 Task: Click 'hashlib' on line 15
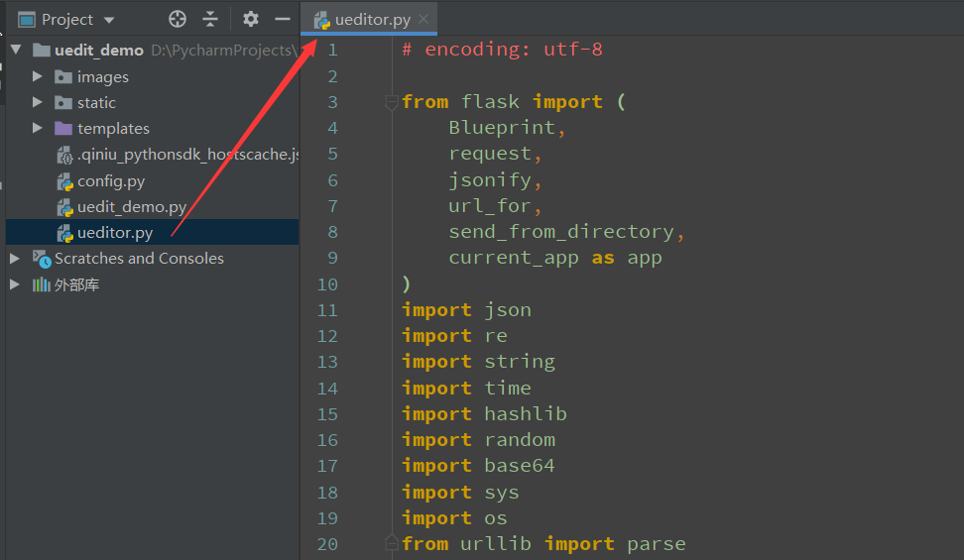526,413
